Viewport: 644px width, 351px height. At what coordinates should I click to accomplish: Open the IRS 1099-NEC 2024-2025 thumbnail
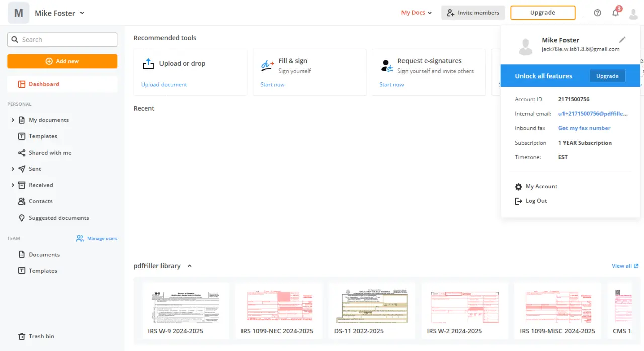tap(279, 311)
